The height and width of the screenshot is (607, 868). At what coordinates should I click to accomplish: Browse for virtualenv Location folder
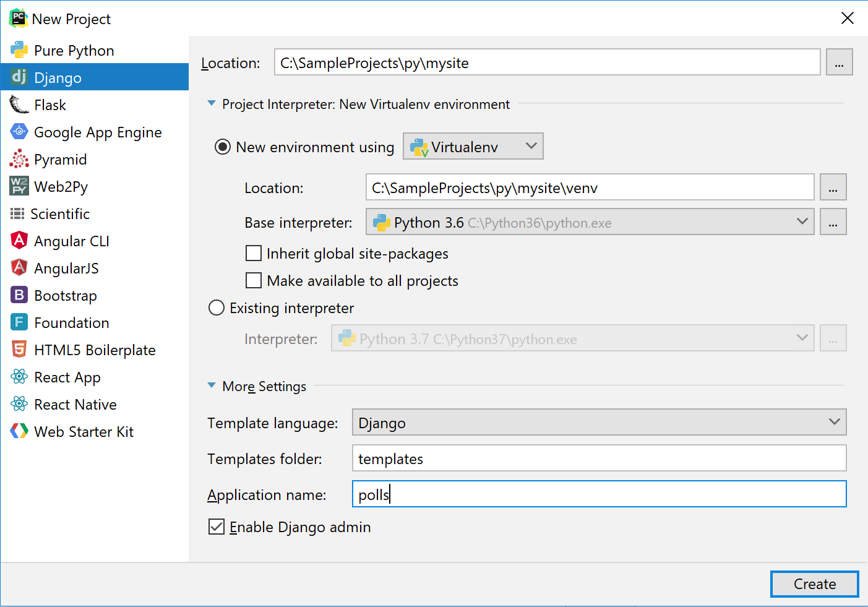coord(833,187)
